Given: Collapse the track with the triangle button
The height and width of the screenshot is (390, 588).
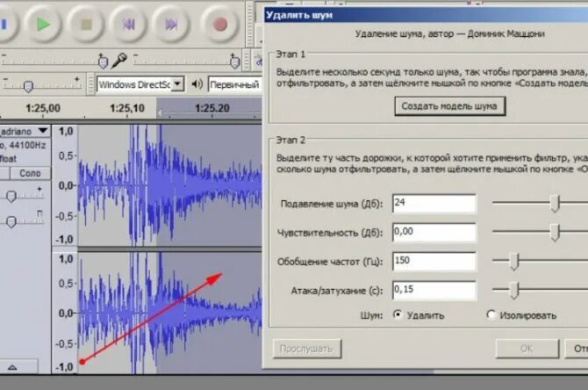Looking at the screenshot, I should click(12, 367).
